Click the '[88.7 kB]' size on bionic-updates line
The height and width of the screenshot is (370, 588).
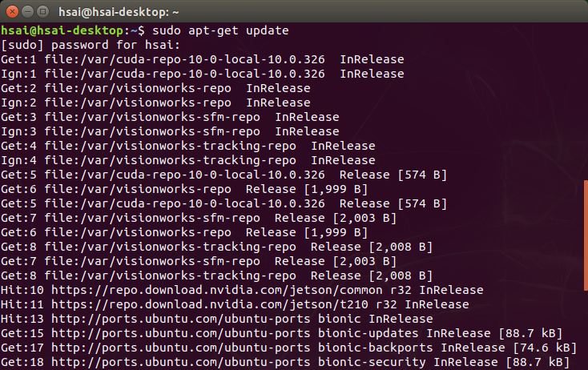pyautogui.click(x=530, y=333)
